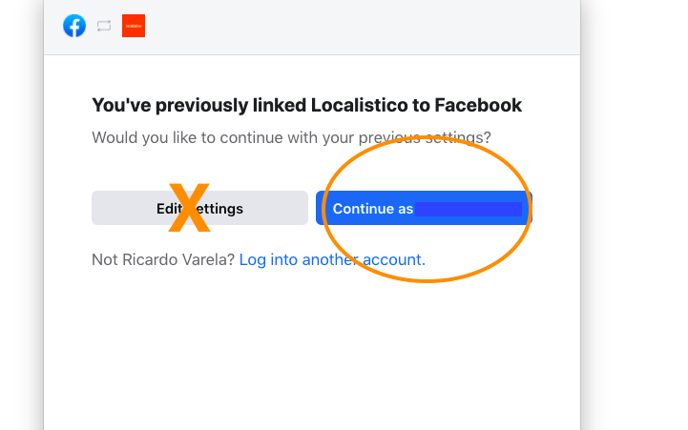
Task: Continue with previous settings via blue button
Action: 424,208
